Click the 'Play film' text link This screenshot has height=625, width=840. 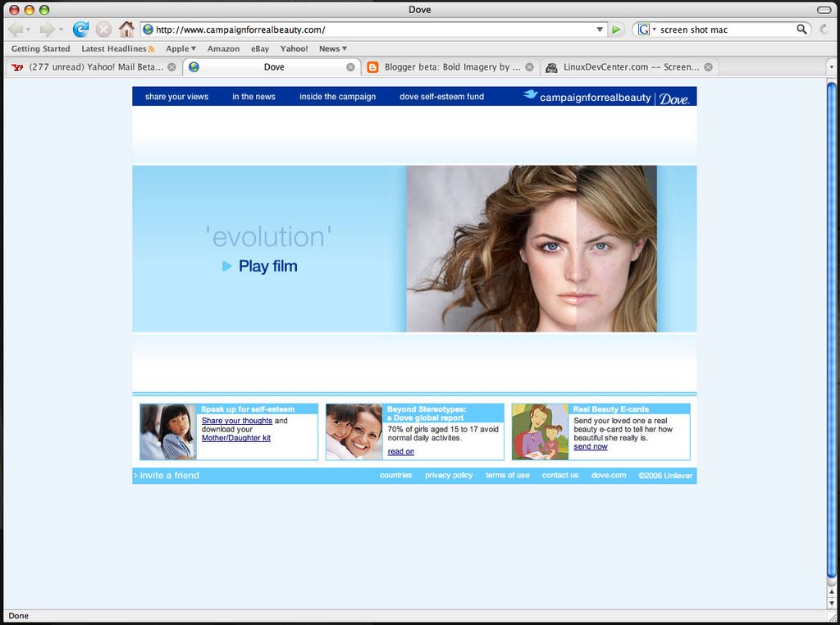tap(268, 267)
